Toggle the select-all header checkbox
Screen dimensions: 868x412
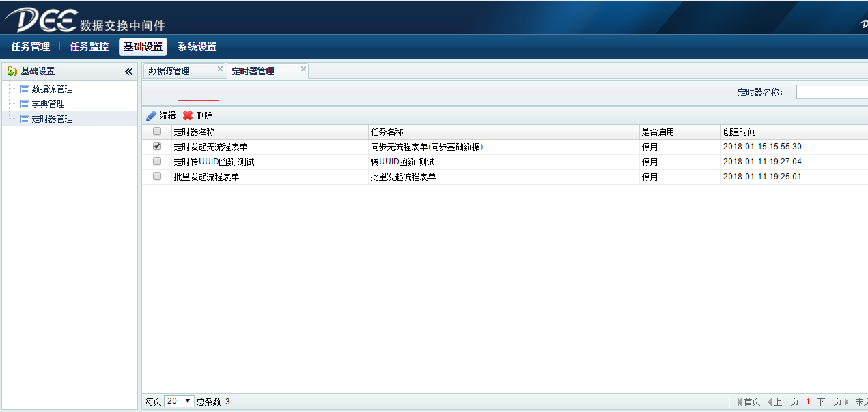157,132
